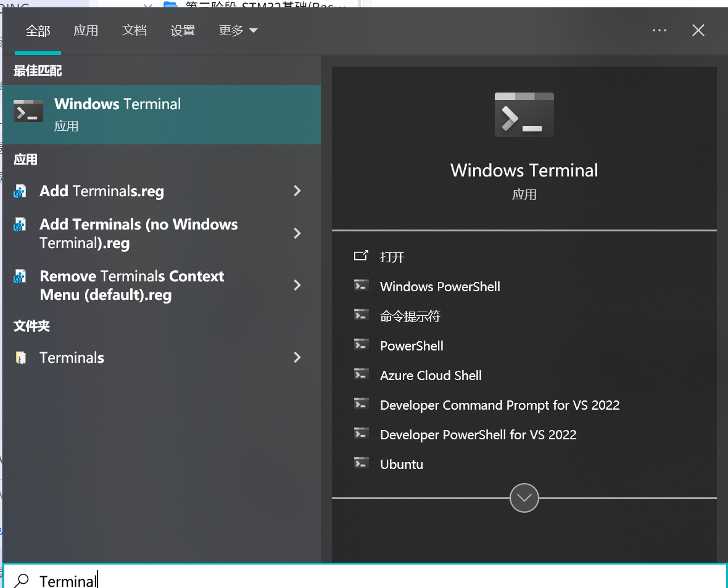Image resolution: width=728 pixels, height=588 pixels.
Task: Click the Azure Cloud Shell icon
Action: [x=361, y=374]
